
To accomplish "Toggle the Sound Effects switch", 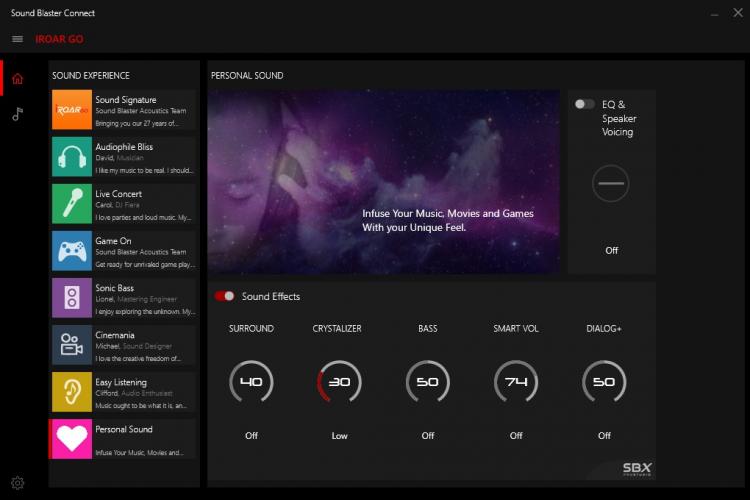I will click(x=224, y=296).
